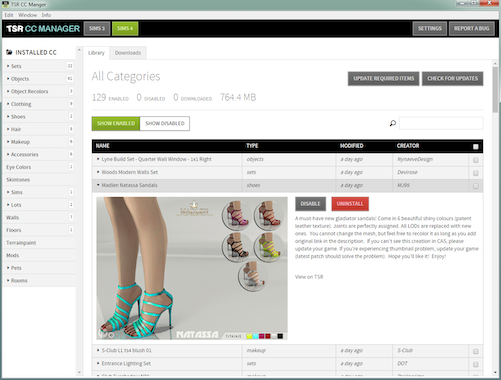
Task: Click the Installed CC folder icon
Action: click(x=9, y=52)
